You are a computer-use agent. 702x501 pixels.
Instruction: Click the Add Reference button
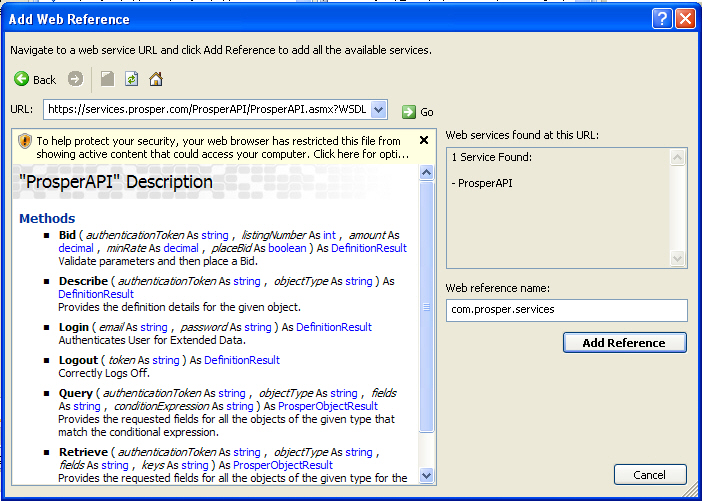tap(624, 343)
